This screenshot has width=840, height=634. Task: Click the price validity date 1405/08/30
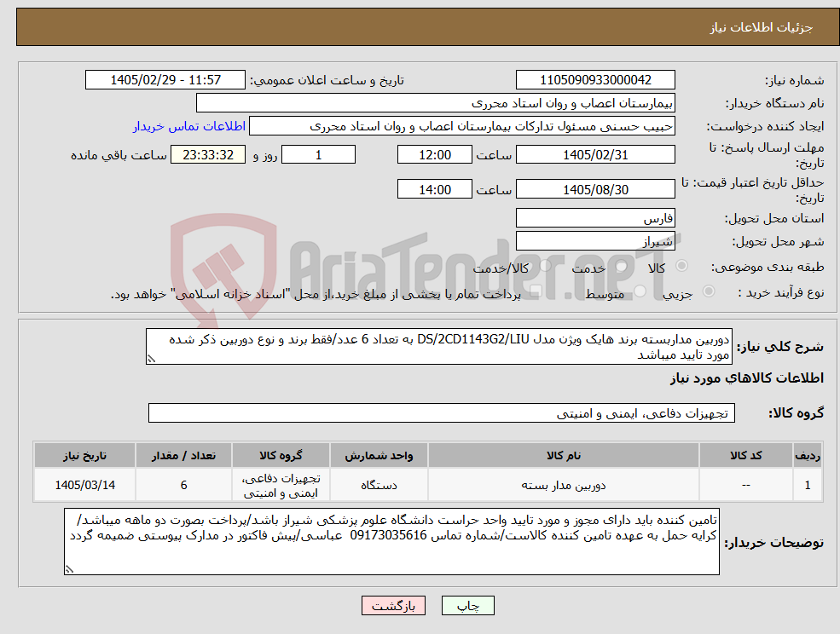(595, 189)
